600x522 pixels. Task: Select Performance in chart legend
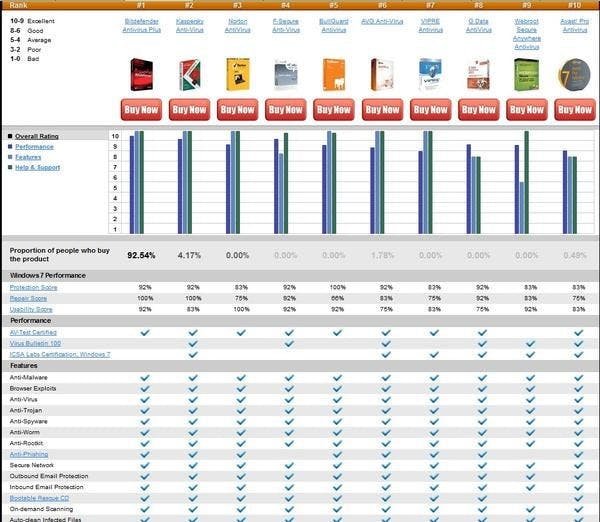pos(34,147)
